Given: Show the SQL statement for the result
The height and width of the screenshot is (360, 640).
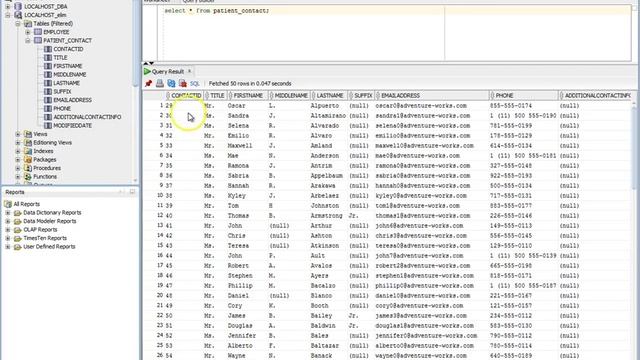Looking at the screenshot, I should 195,83.
